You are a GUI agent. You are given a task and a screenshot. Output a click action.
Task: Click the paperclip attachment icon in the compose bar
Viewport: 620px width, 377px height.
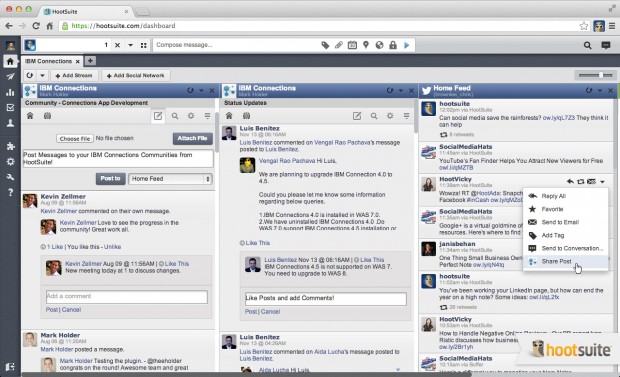pos(338,45)
